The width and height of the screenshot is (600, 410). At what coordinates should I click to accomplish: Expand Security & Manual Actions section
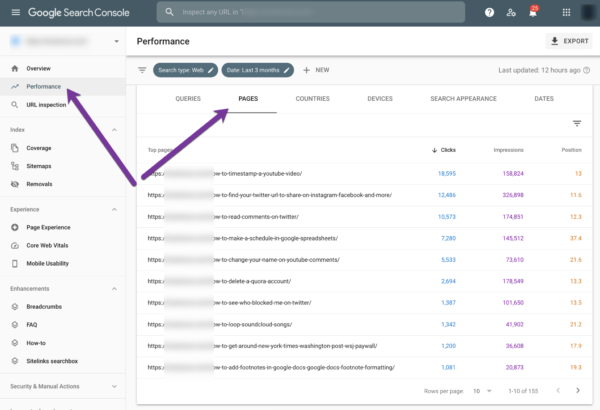[114, 386]
